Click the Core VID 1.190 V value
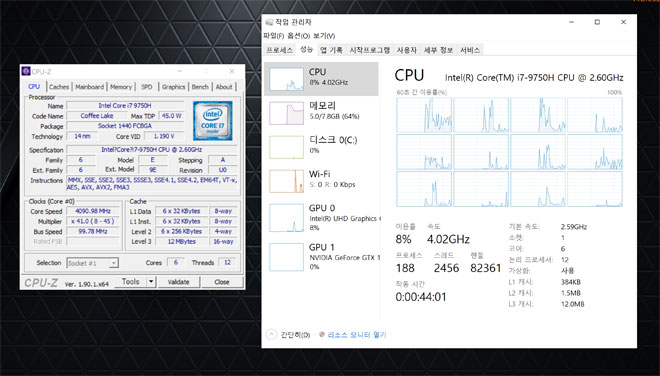 pyautogui.click(x=164, y=136)
